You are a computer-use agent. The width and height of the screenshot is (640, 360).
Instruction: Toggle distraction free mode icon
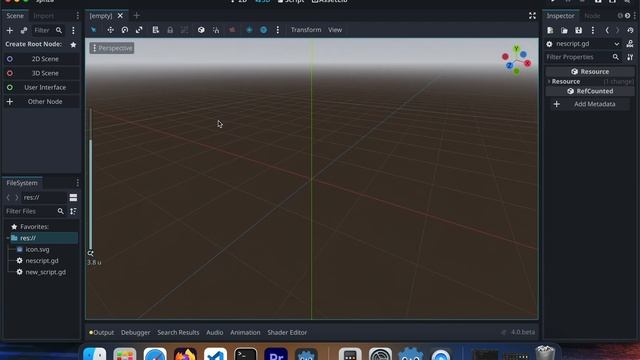(x=532, y=16)
